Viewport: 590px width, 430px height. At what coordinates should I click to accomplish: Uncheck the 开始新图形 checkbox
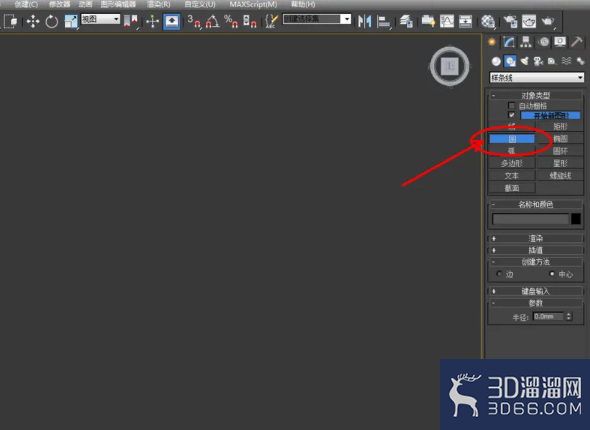click(511, 115)
